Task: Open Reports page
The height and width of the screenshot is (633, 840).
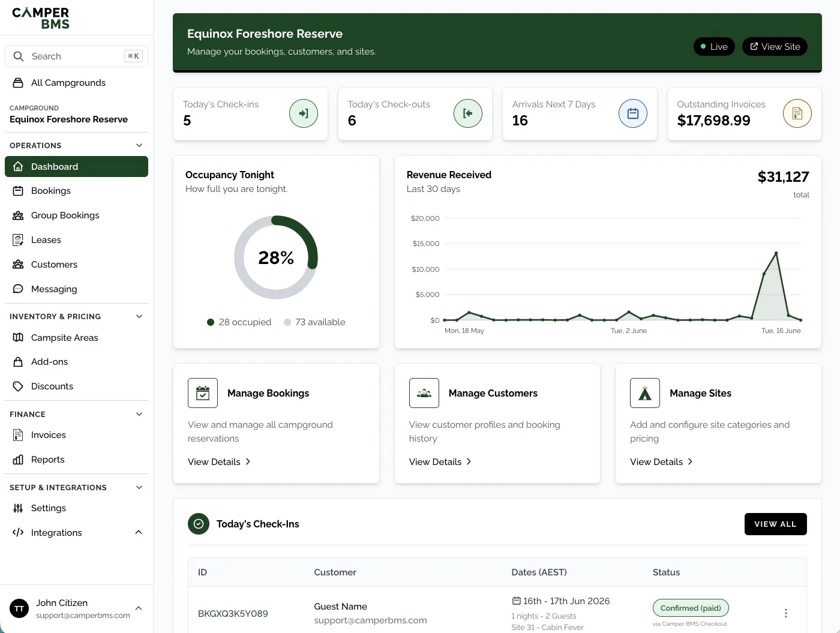Action: [76, 460]
